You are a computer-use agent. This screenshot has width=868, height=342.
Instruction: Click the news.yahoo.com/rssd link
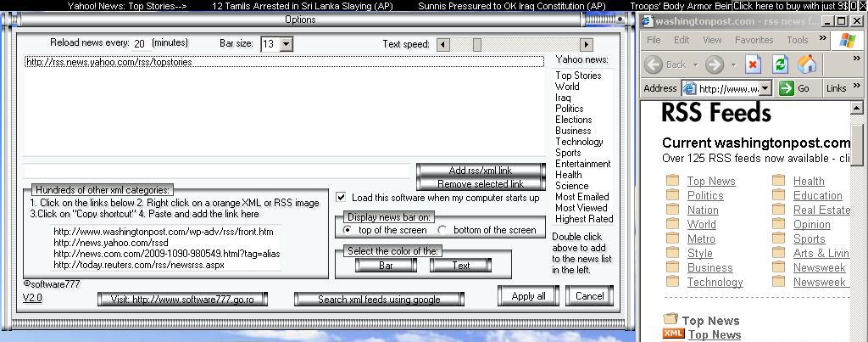coord(111,243)
